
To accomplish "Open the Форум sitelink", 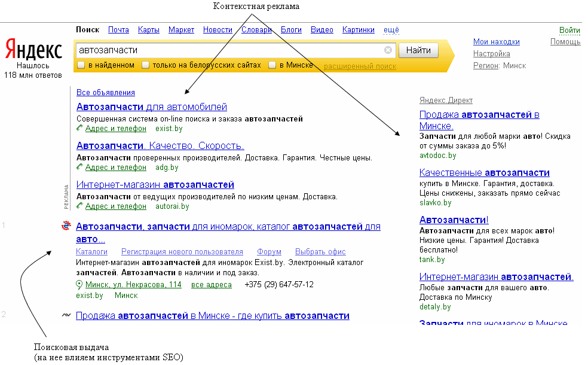I will 269,251.
